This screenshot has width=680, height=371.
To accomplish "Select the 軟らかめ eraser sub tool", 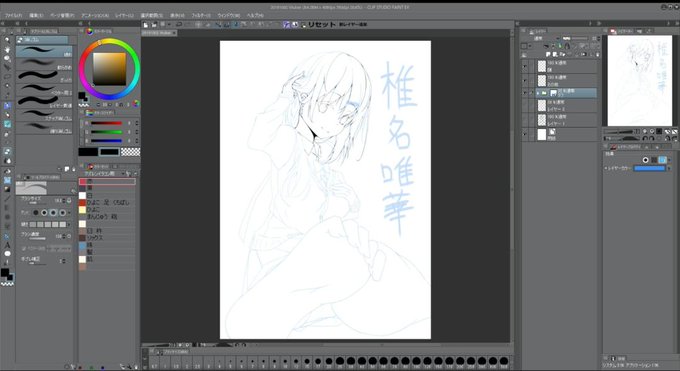I will (x=44, y=64).
